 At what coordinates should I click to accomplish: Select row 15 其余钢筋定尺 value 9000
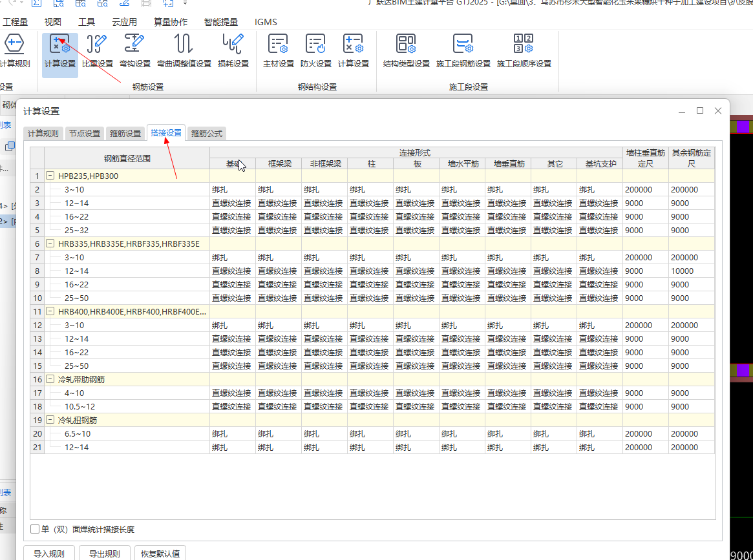pyautogui.click(x=692, y=366)
